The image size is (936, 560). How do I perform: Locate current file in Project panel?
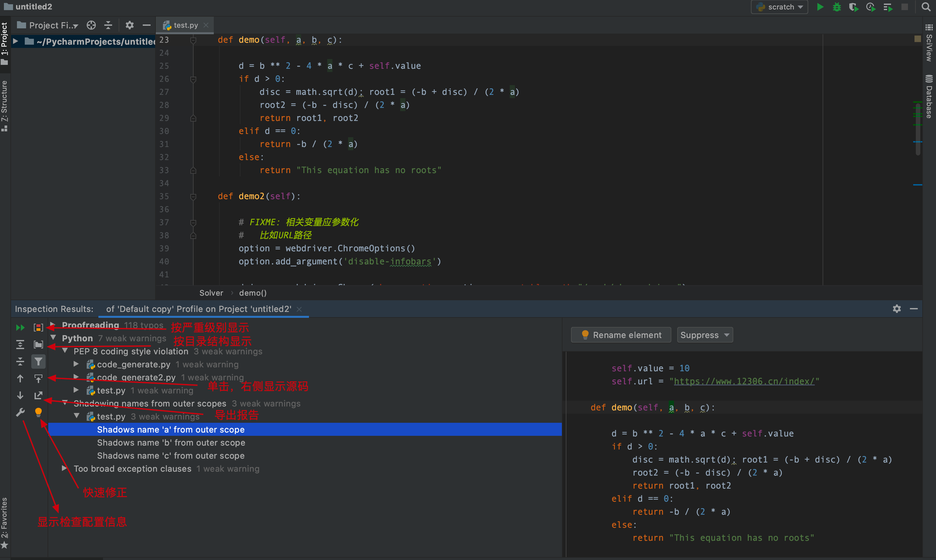point(91,25)
